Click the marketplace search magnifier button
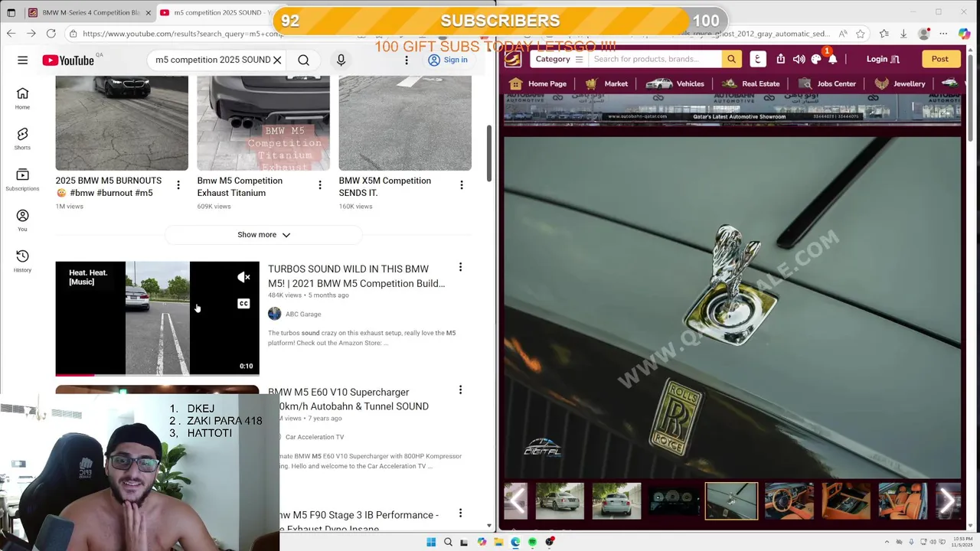Screen dimensions: 980x551 [731, 59]
